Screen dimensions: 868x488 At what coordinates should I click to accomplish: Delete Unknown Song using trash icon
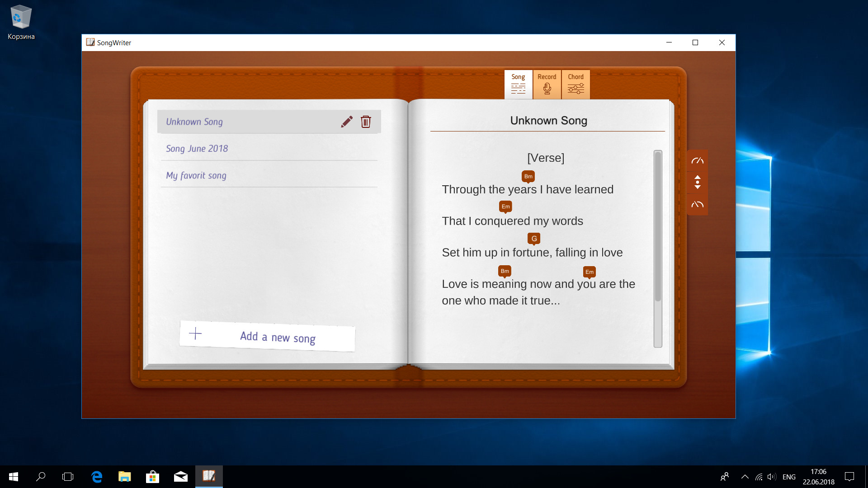(x=365, y=122)
